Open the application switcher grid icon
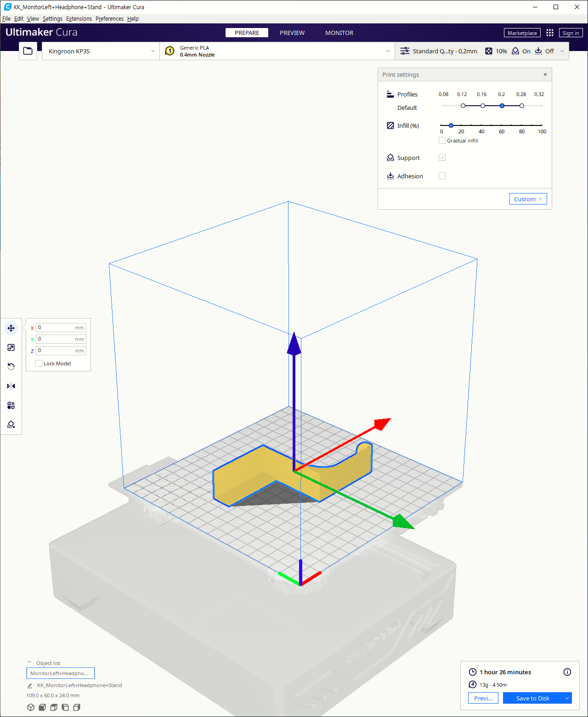588x717 pixels. 550,33
